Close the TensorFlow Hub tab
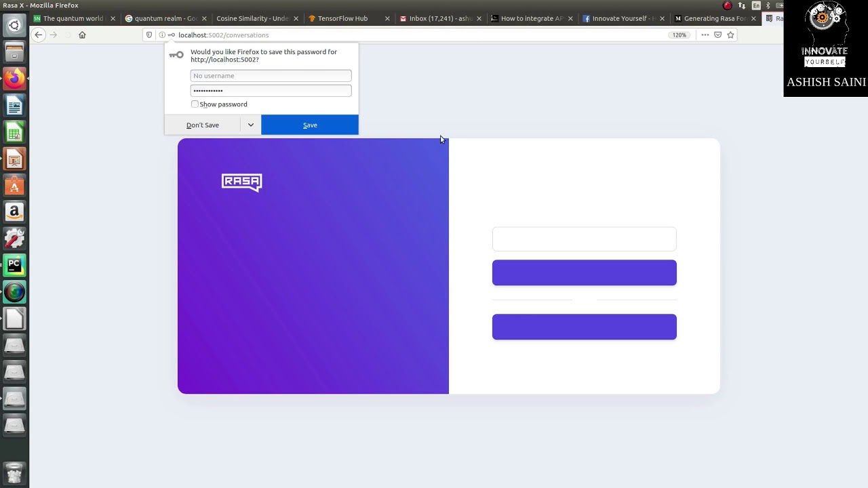 click(x=387, y=18)
